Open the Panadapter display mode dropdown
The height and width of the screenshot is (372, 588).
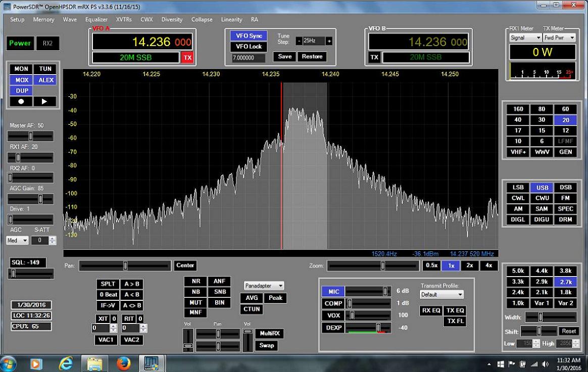coord(264,286)
